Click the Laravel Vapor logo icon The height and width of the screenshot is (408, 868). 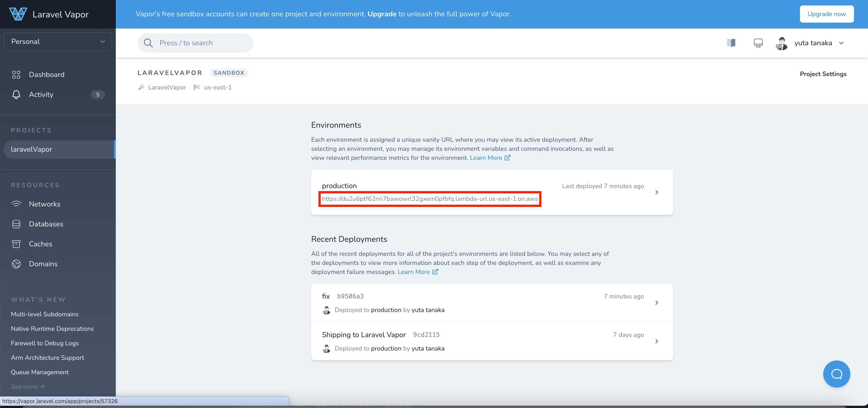(18, 14)
